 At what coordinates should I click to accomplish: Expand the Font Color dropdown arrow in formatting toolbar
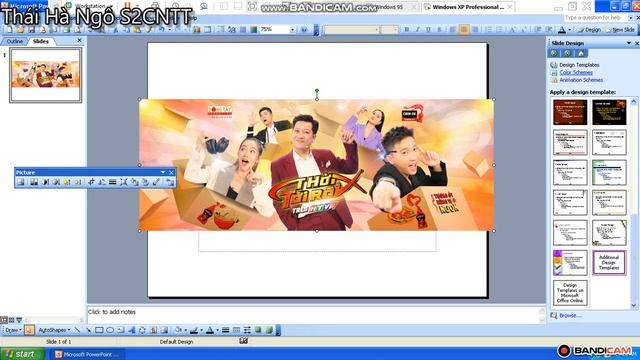[x=569, y=29]
